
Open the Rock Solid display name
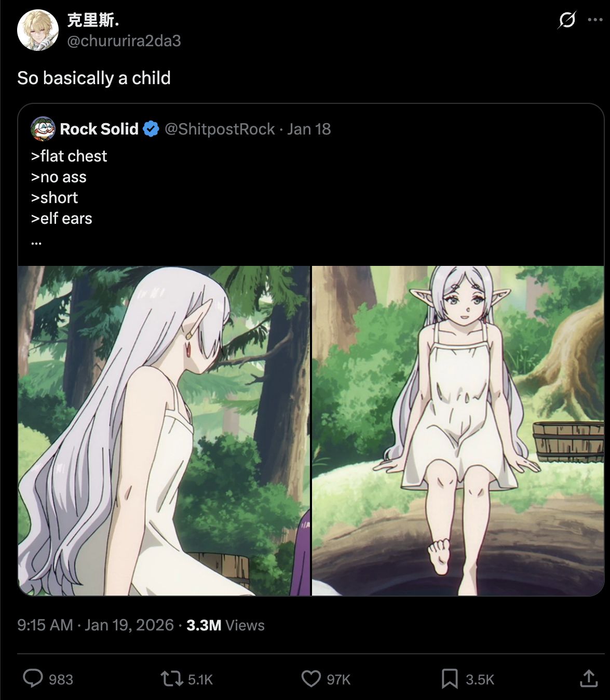[x=99, y=129]
